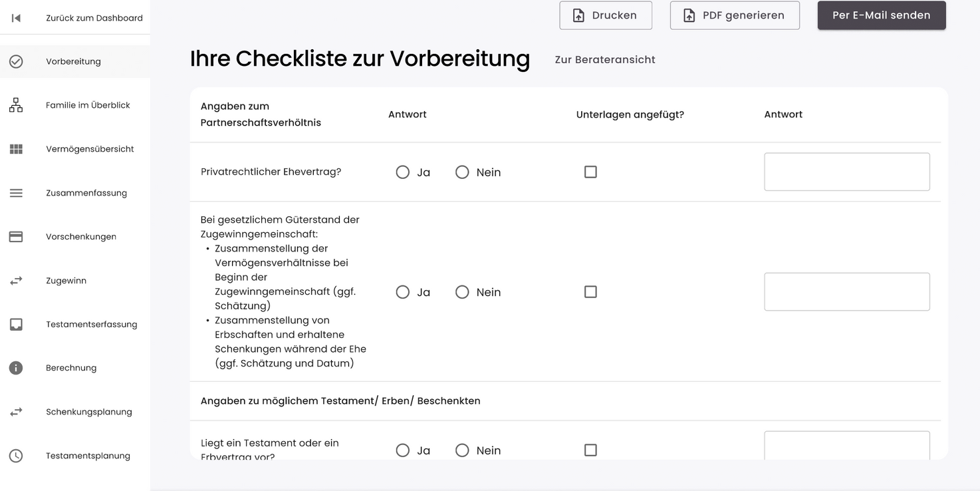
Task: Click the heading Ihre Checkliste zur Vorbereitung
Action: [x=360, y=59]
